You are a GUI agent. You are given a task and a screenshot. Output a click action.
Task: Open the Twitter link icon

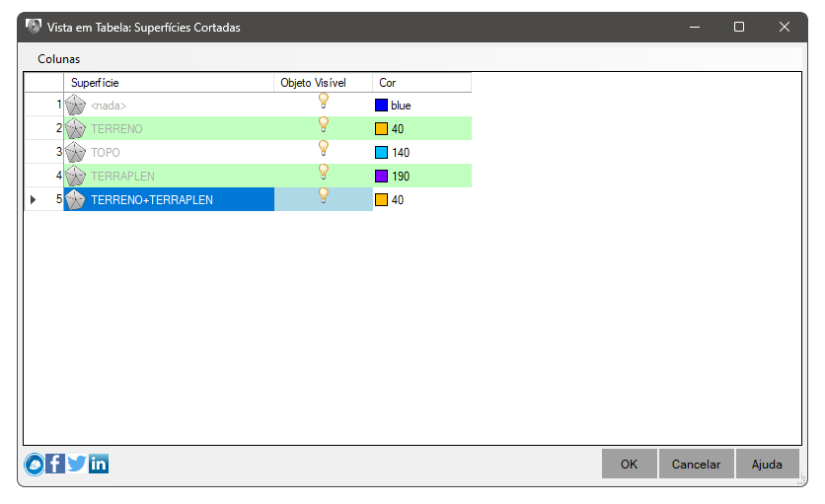coord(77,464)
